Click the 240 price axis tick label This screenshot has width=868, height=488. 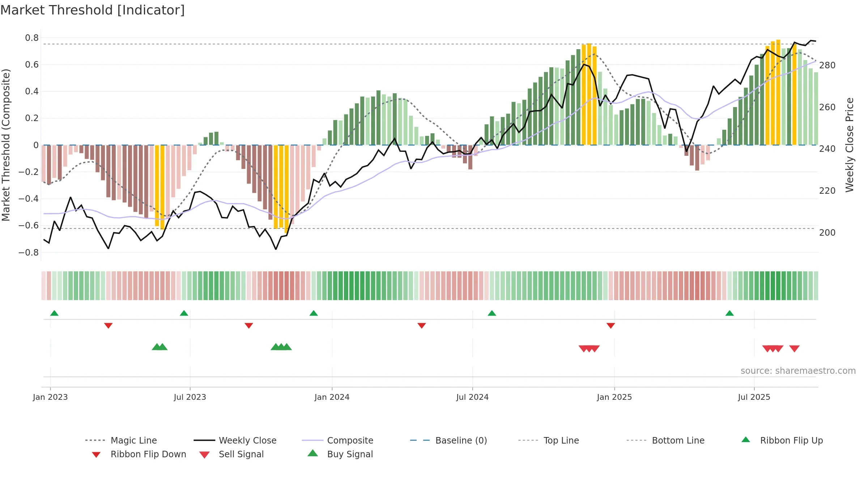coord(827,149)
